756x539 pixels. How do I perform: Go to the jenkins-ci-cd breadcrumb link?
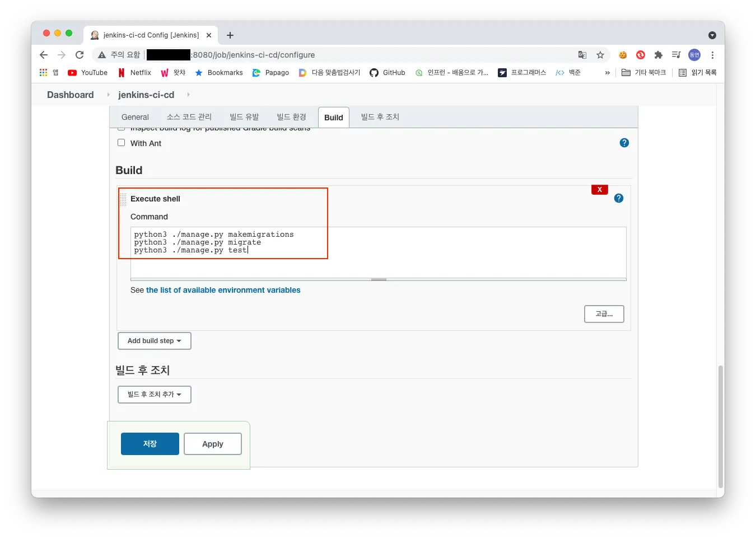146,95
